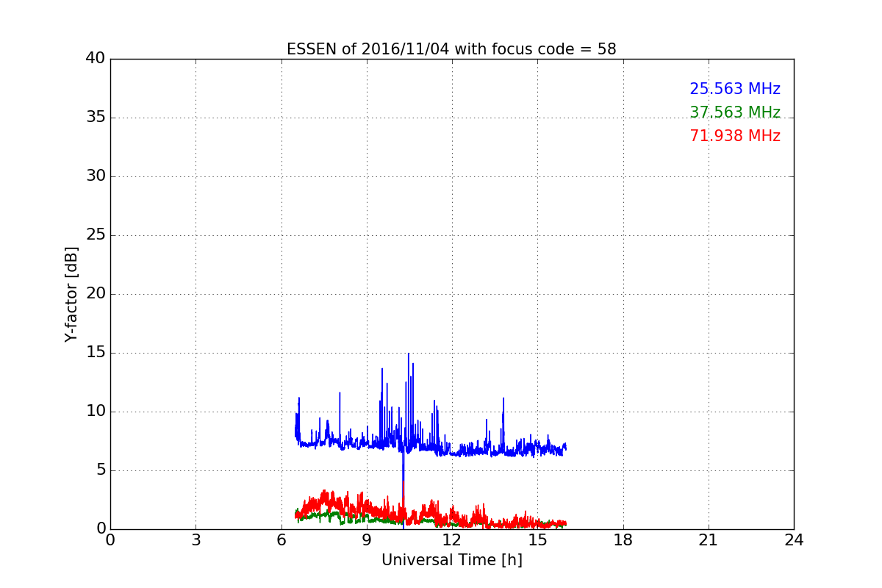Image resolution: width=882 pixels, height=588 pixels.
Task: Click the y-axis tick label 25
Action: coord(96,235)
